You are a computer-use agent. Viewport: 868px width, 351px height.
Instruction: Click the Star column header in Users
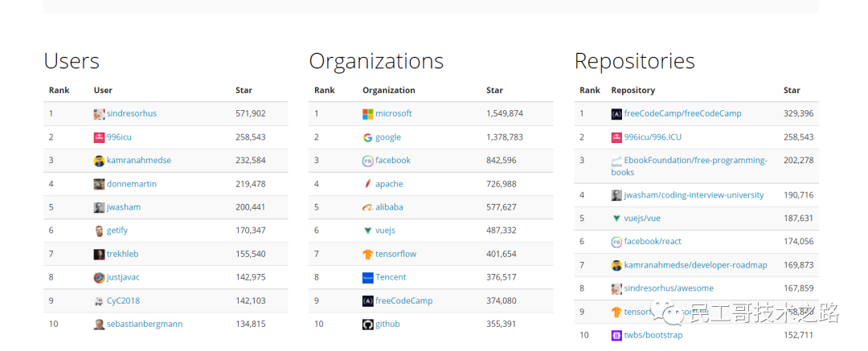point(244,91)
